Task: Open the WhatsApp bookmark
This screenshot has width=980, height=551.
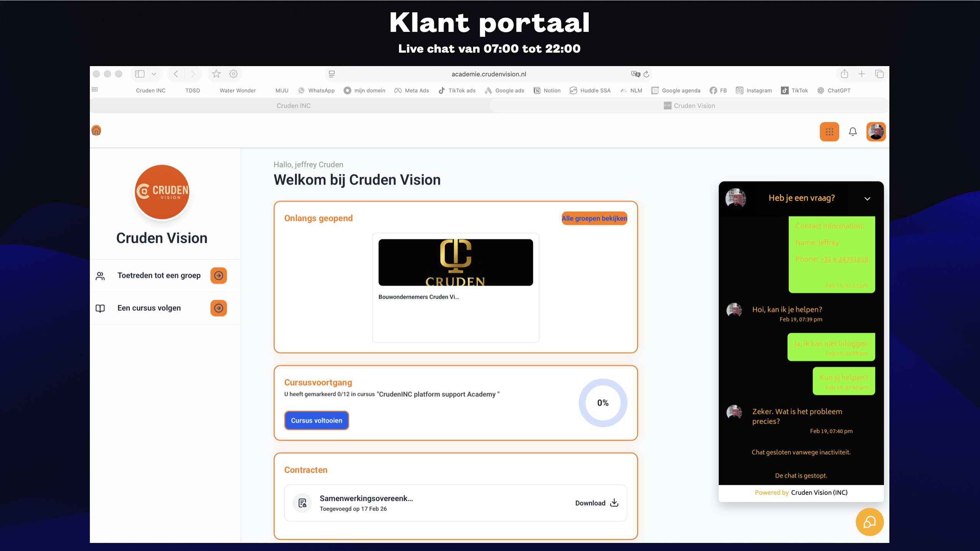Action: click(x=316, y=90)
